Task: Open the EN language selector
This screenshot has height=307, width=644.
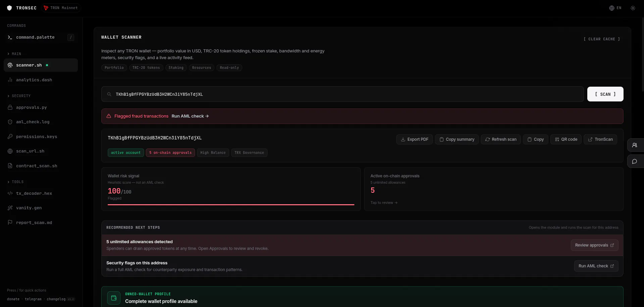Action: [615, 8]
